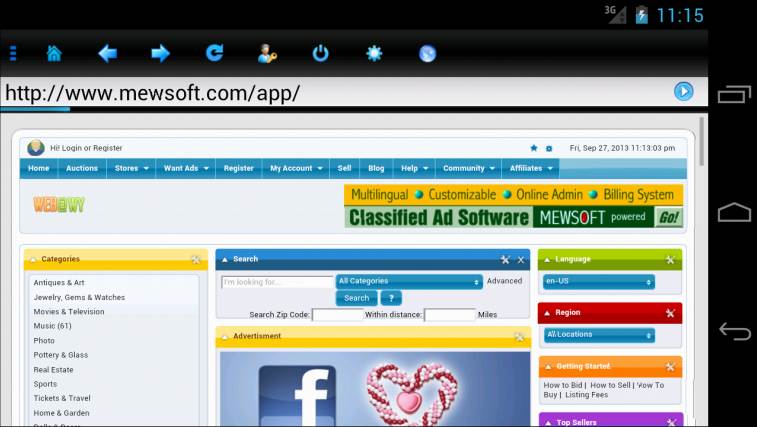The width and height of the screenshot is (757, 427).
Task: Reload the page with the refresh icon
Action: (x=214, y=53)
